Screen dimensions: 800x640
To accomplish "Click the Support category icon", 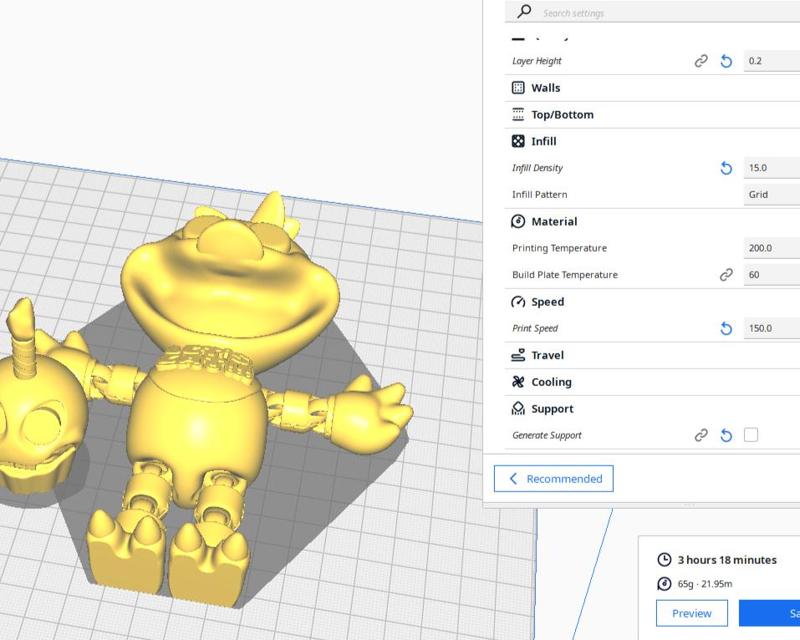I will point(518,408).
